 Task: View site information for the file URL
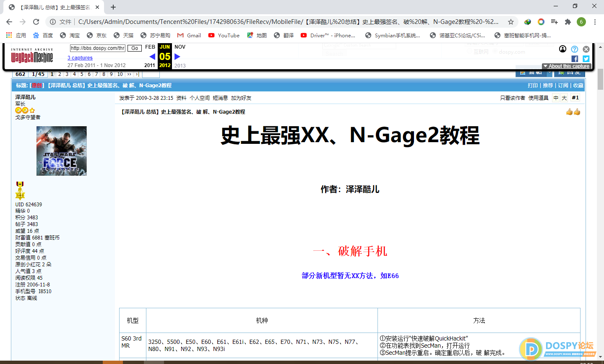pyautogui.click(x=52, y=22)
